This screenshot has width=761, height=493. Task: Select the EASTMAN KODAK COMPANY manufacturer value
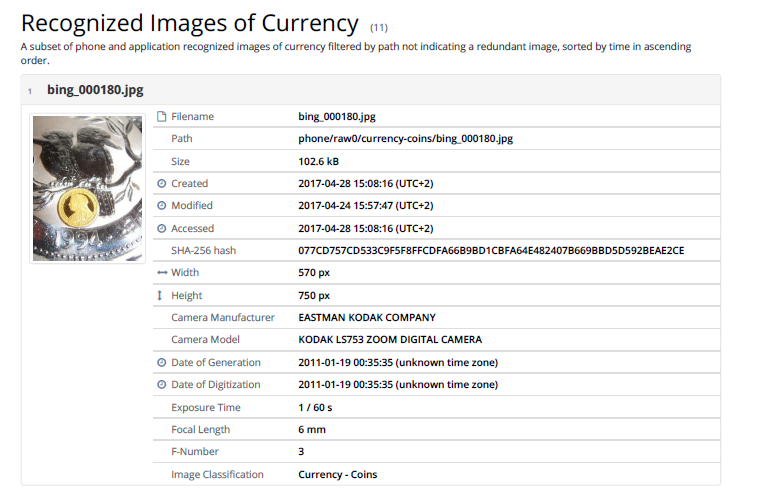(x=369, y=318)
